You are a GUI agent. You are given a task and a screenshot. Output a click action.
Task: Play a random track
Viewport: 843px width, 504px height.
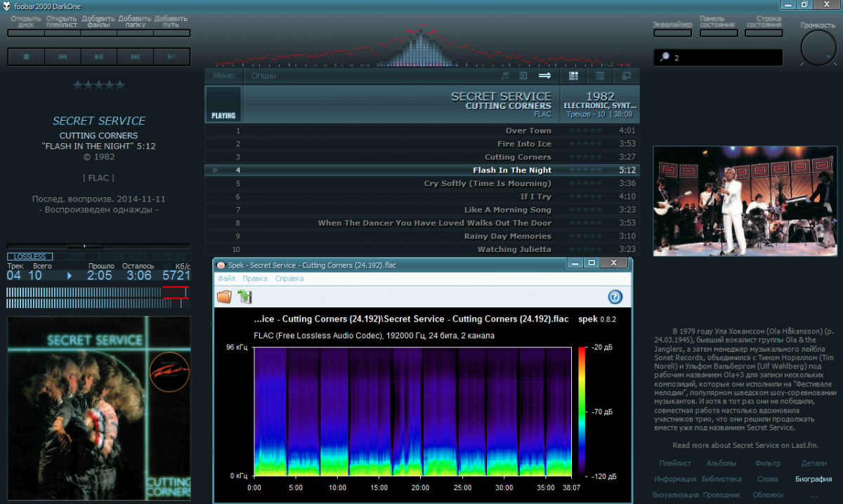(172, 57)
